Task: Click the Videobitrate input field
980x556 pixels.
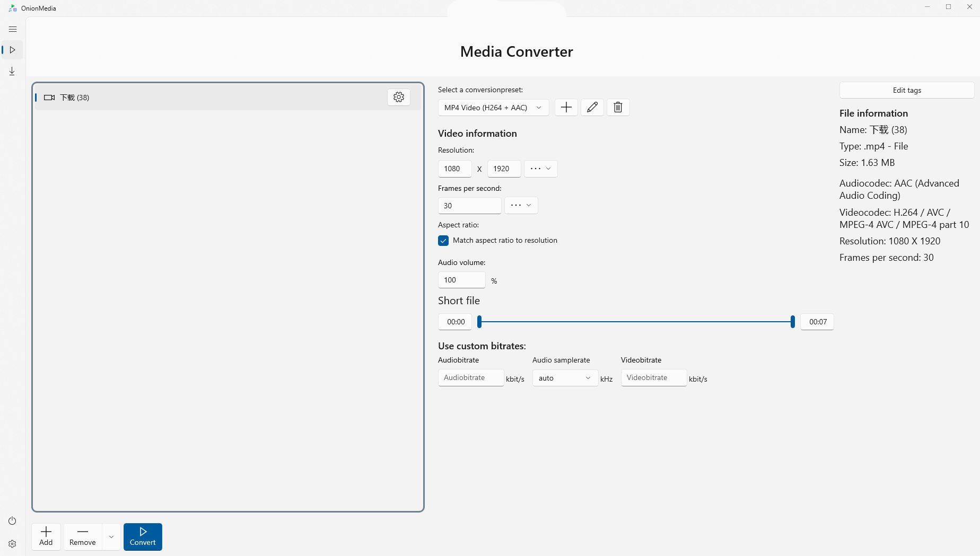Action: click(x=653, y=378)
